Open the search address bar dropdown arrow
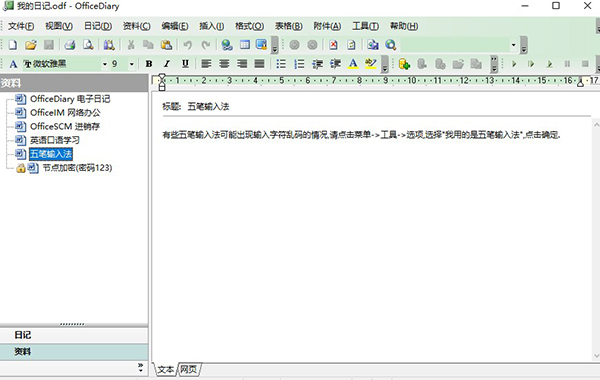This screenshot has width=600, height=380. point(514,45)
